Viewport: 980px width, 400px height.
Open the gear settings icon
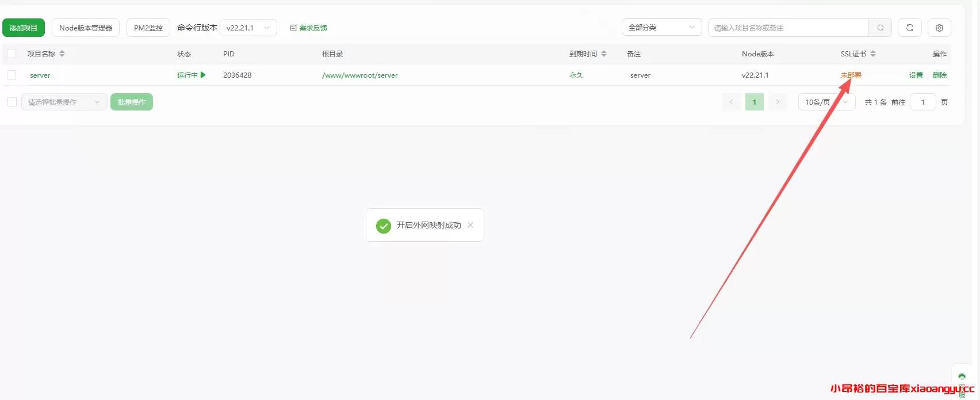click(x=939, y=28)
